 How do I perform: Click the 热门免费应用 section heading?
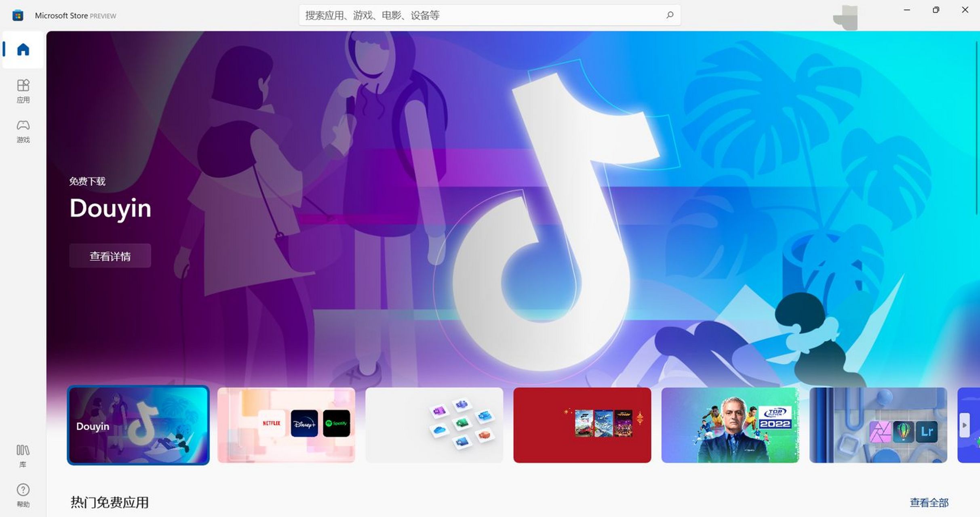point(110,502)
